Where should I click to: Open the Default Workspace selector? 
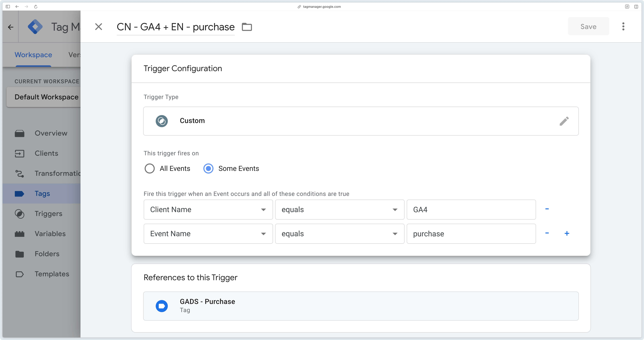pos(44,97)
